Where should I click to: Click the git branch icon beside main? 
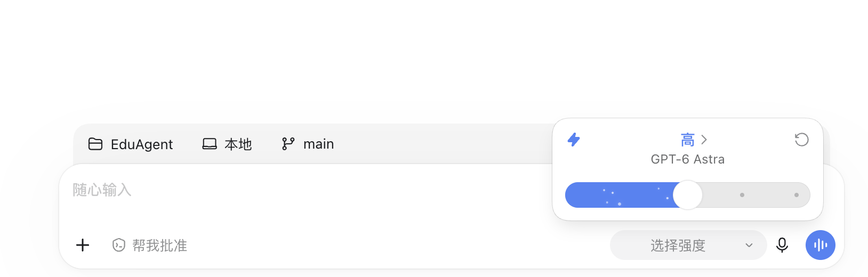288,144
